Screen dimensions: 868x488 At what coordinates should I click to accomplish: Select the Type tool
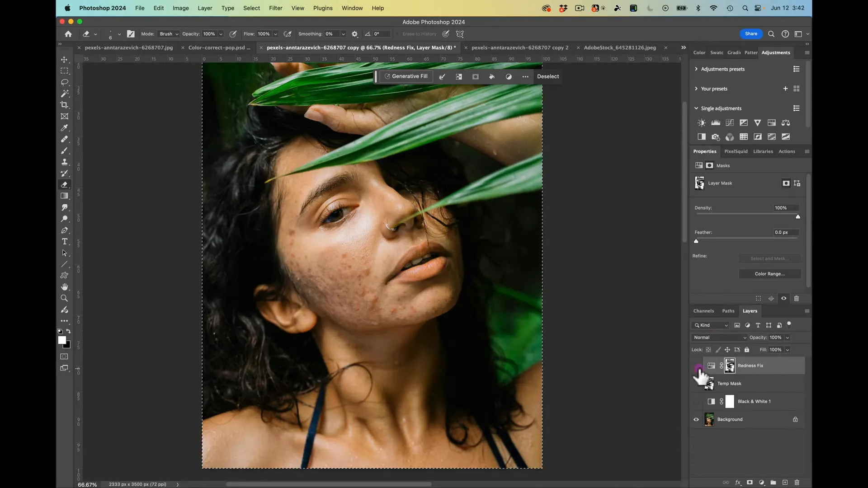[65, 241]
